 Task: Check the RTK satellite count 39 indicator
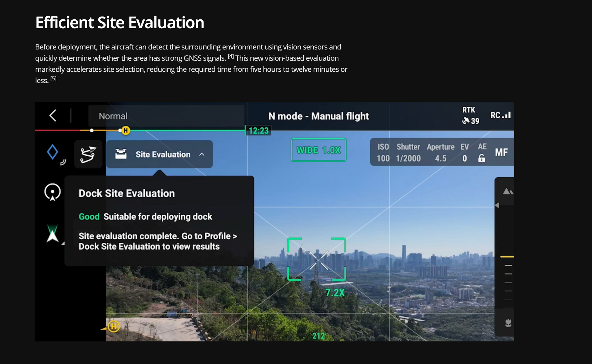(471, 121)
